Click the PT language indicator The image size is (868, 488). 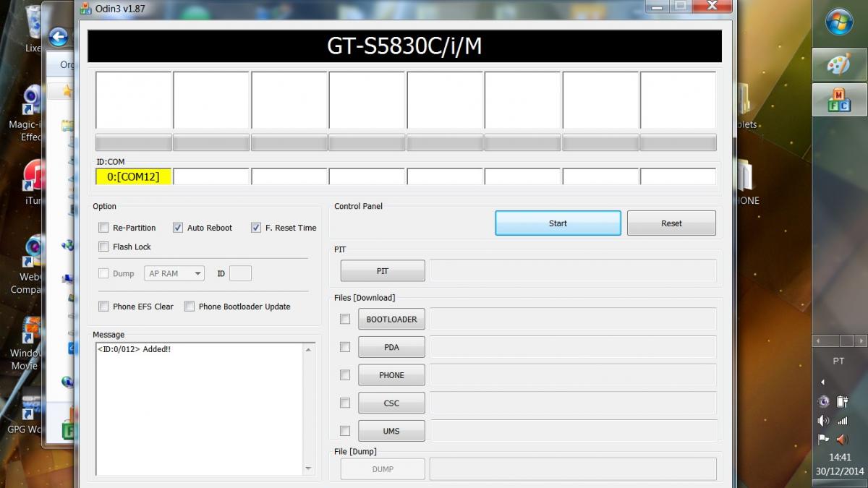(x=838, y=361)
